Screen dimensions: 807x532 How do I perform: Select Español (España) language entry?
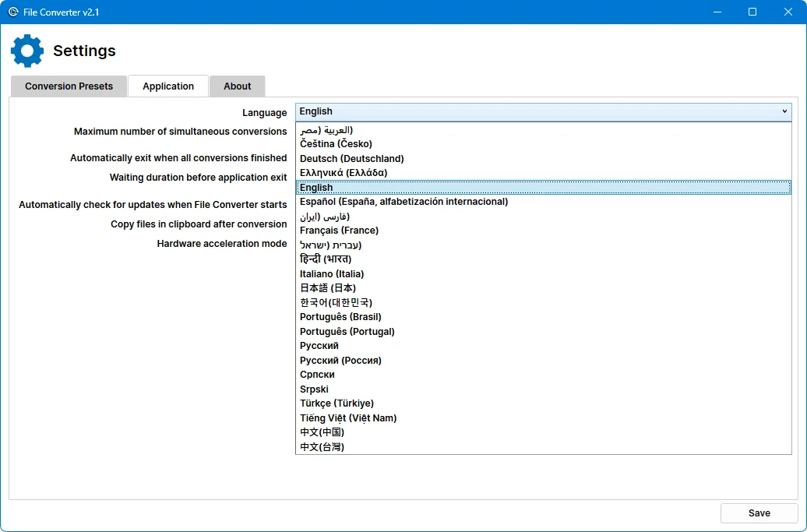tap(403, 202)
